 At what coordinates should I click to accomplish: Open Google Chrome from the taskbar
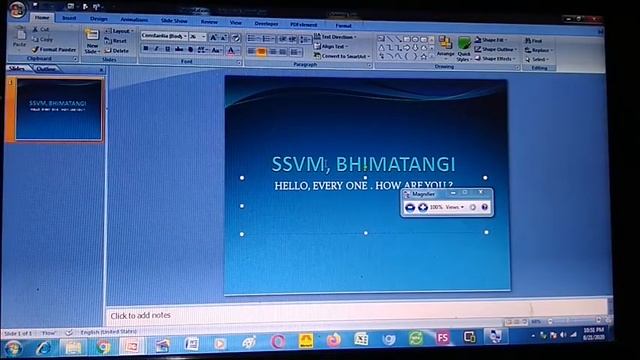click(104, 347)
